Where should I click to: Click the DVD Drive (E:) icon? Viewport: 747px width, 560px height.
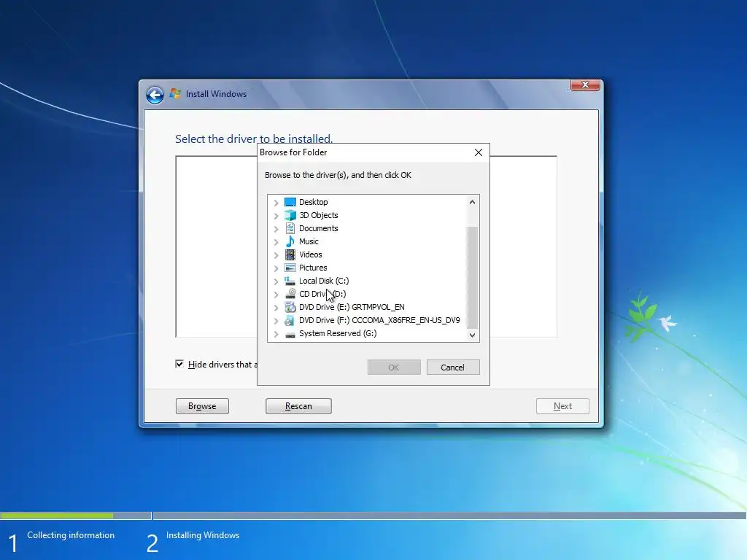point(290,307)
